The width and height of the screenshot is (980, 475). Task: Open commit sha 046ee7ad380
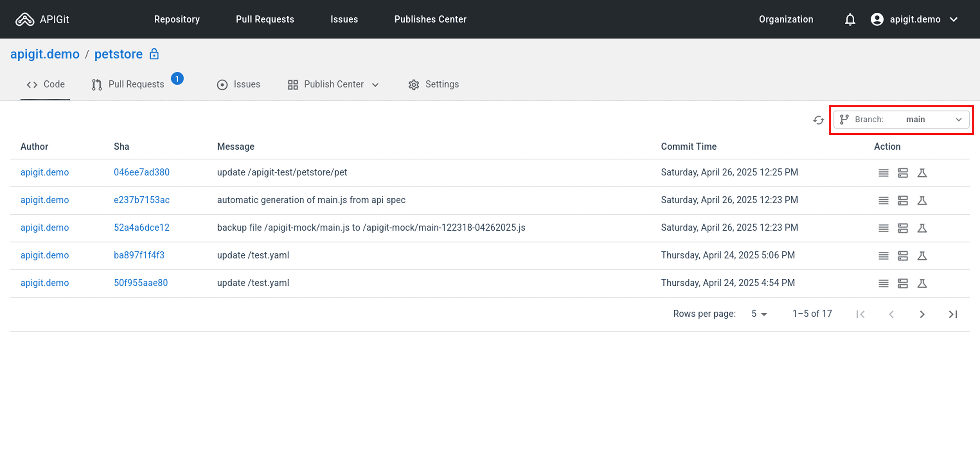[142, 173]
